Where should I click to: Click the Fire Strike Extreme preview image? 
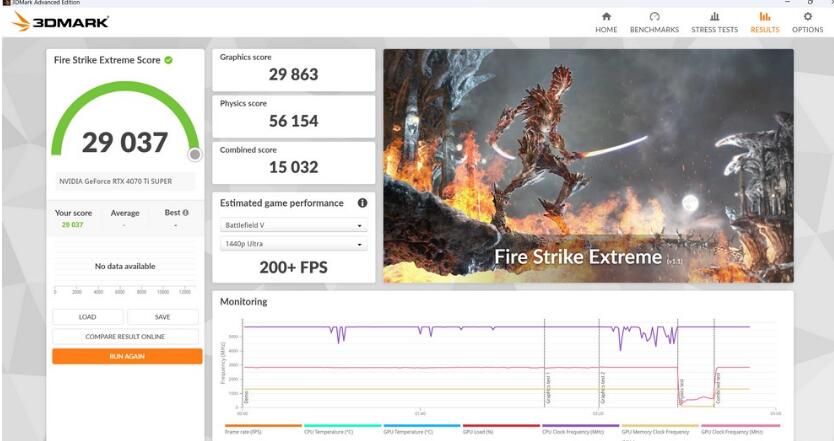pyautogui.click(x=588, y=165)
